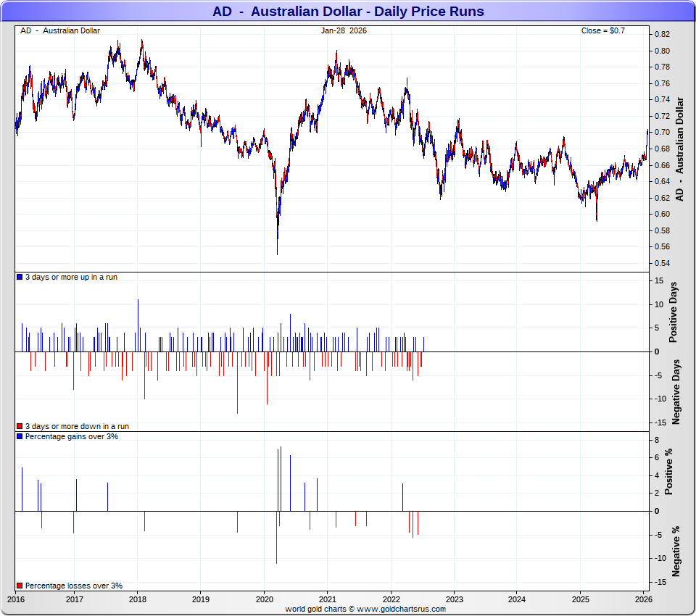Click the red legend square for '3 days or more down in a run'

click(20, 426)
